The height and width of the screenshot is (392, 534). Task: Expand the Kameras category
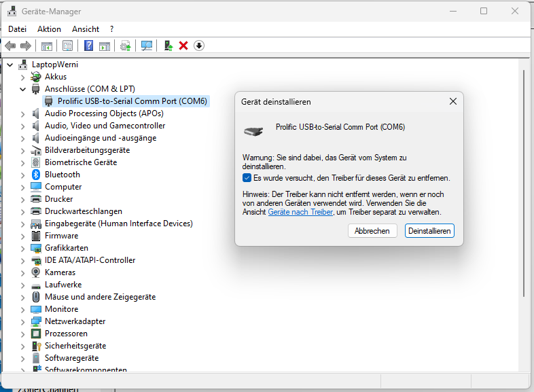pos(23,272)
